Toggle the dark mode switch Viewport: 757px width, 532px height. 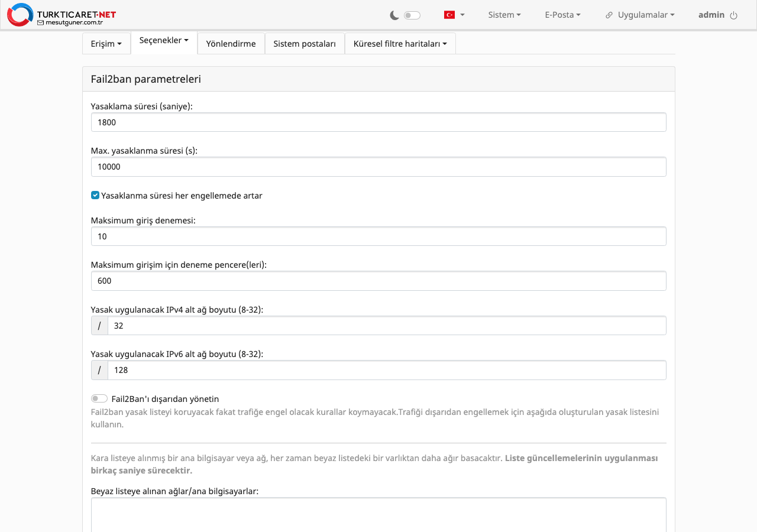click(412, 15)
